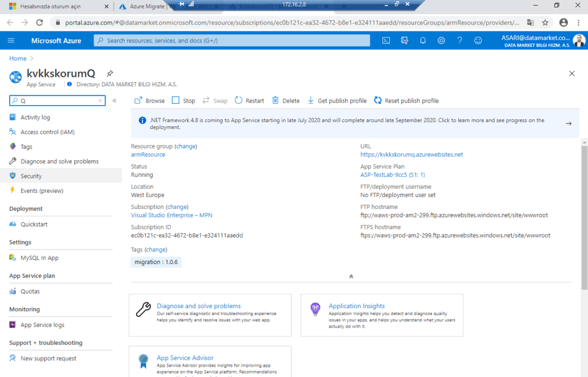
Task: Switch to the Azure Migrate tab
Action: (x=146, y=6)
